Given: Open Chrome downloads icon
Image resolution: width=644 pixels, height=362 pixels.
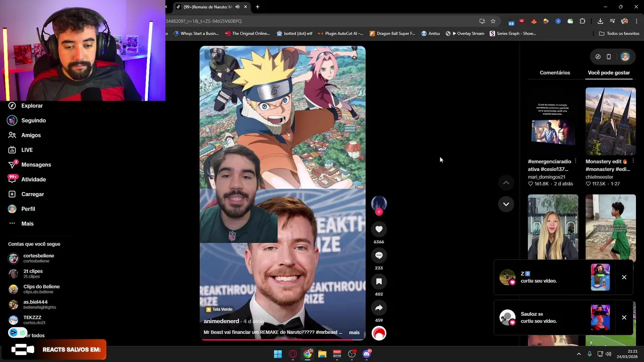Looking at the screenshot, I should click(600, 21).
